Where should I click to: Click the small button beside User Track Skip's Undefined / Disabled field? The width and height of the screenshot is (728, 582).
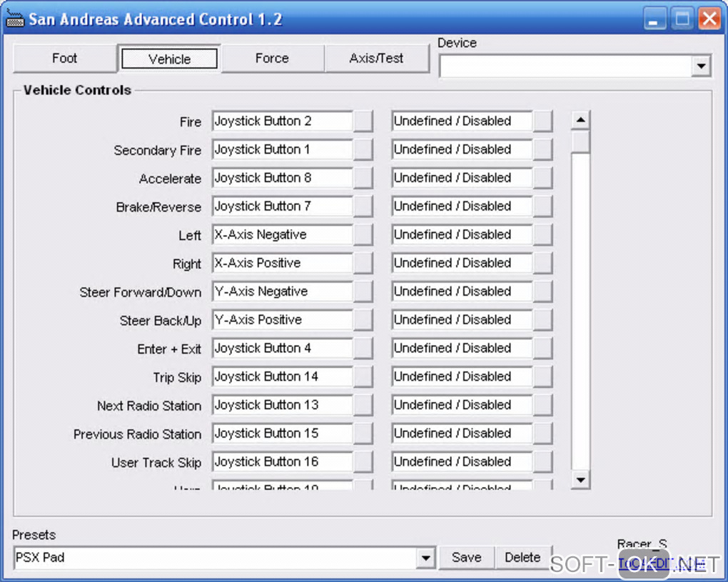tap(542, 462)
